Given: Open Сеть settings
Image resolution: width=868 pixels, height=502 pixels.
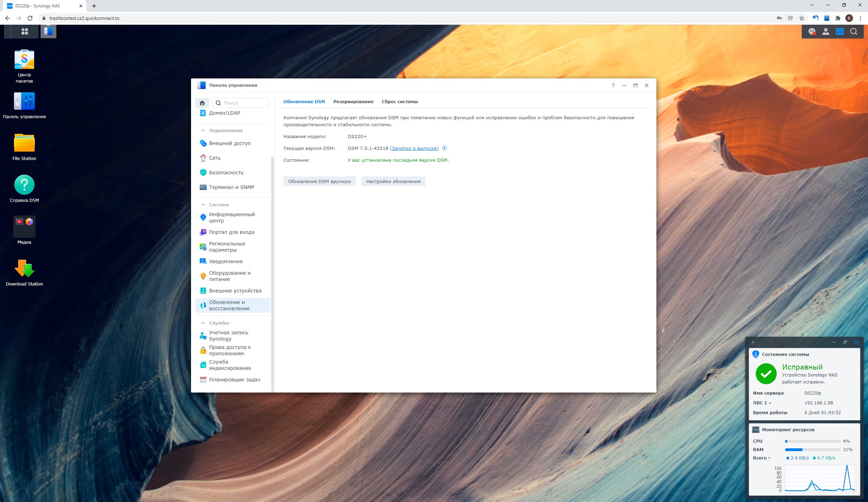Looking at the screenshot, I should pos(233,158).
